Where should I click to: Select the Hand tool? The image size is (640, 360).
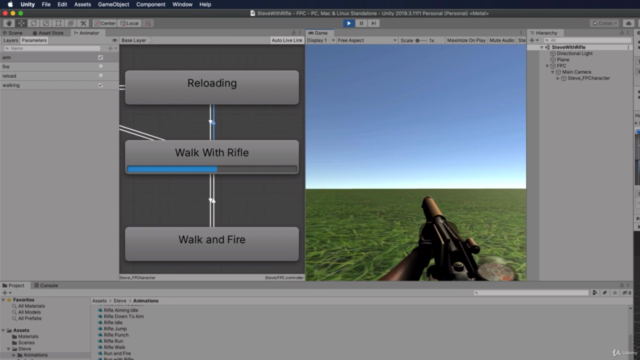9,23
